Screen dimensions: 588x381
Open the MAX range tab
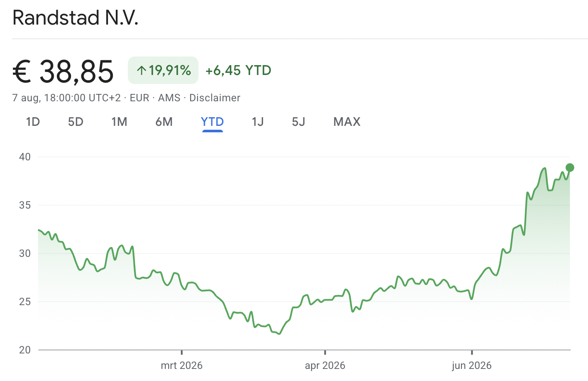pyautogui.click(x=347, y=122)
